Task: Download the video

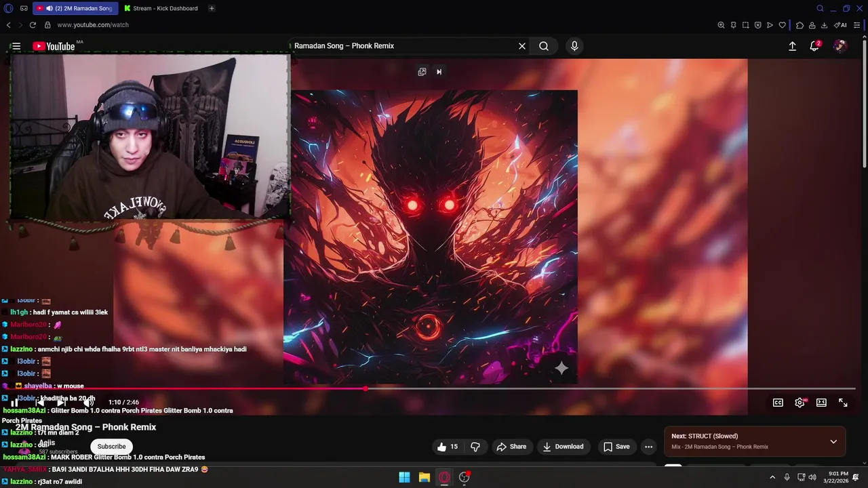Action: tap(563, 447)
